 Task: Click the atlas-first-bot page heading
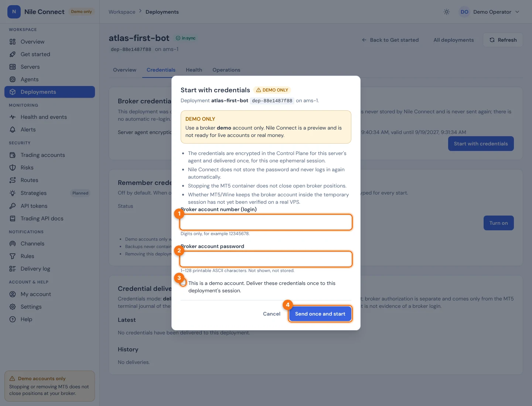pos(139,38)
